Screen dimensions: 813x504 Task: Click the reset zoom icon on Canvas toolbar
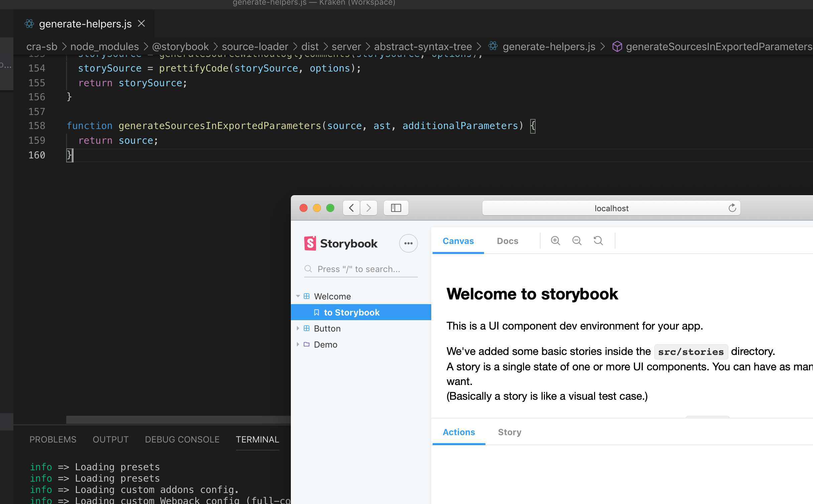point(598,241)
